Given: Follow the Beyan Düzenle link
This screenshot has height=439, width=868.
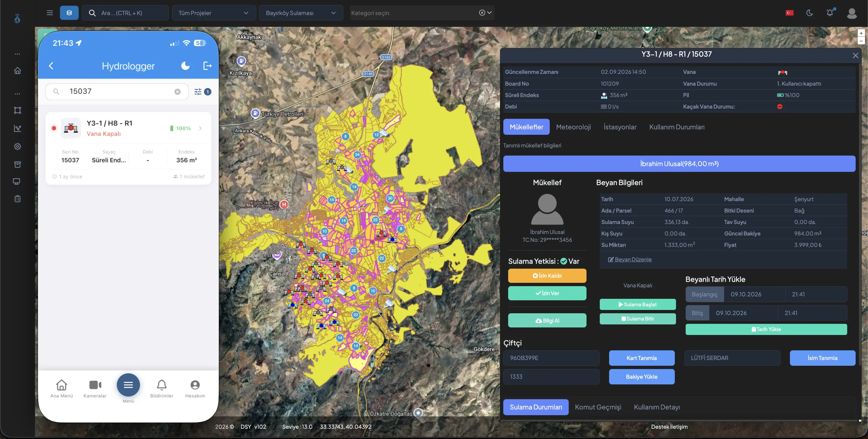Looking at the screenshot, I should pyautogui.click(x=629, y=259).
